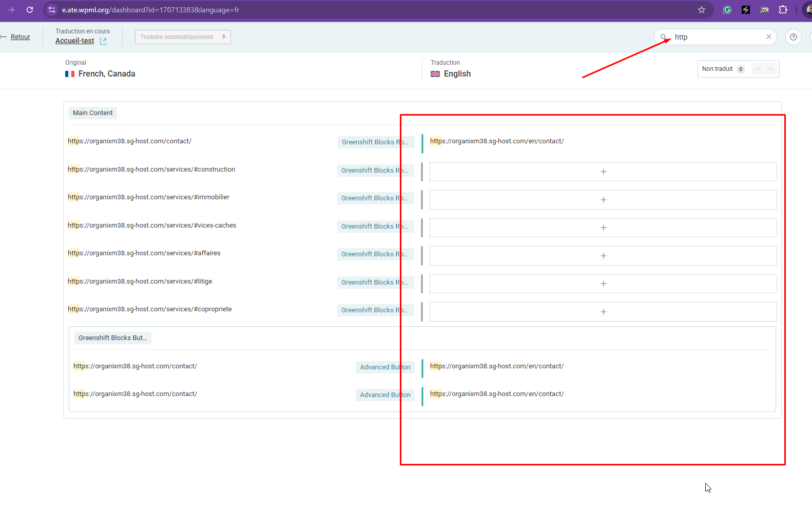Select the Greenshift Blocks But... group label
Viewport: 812px width, 506px height.
[x=112, y=338]
